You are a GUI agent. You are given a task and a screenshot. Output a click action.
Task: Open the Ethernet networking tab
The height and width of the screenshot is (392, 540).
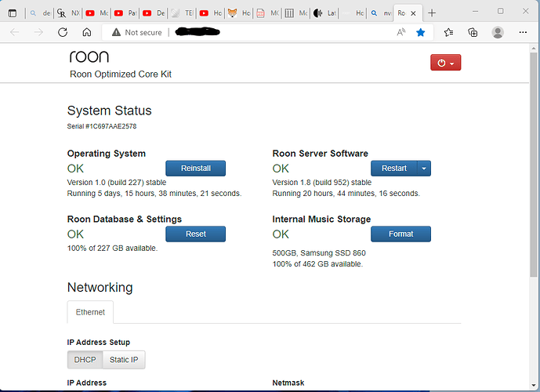(x=90, y=312)
